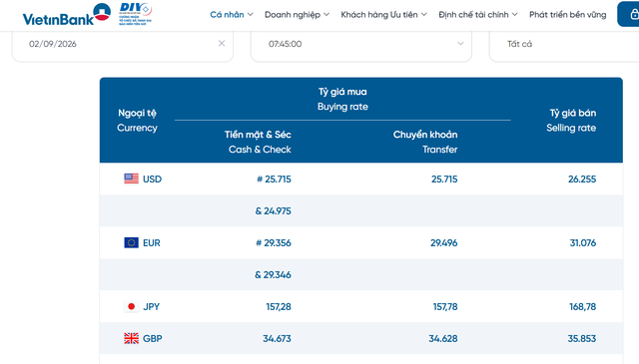Expand chevron next to Cá nhân
The width and height of the screenshot is (639, 364).
click(251, 14)
